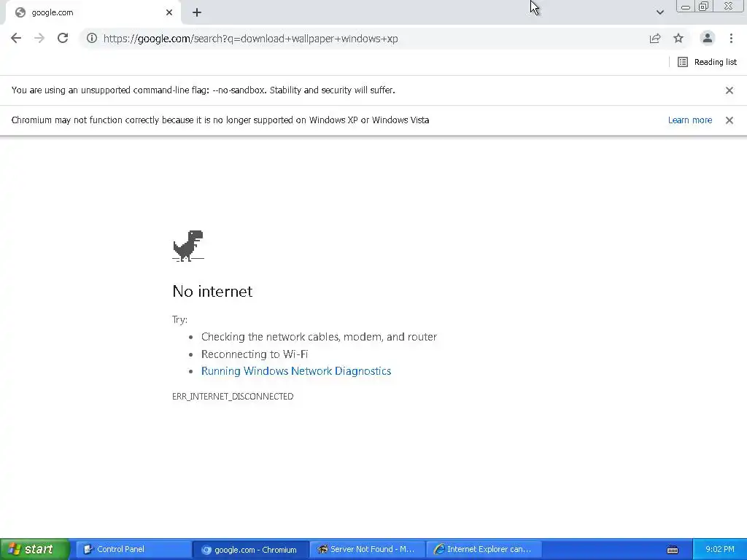Switch to Server Not Found taskbar window

(x=368, y=549)
